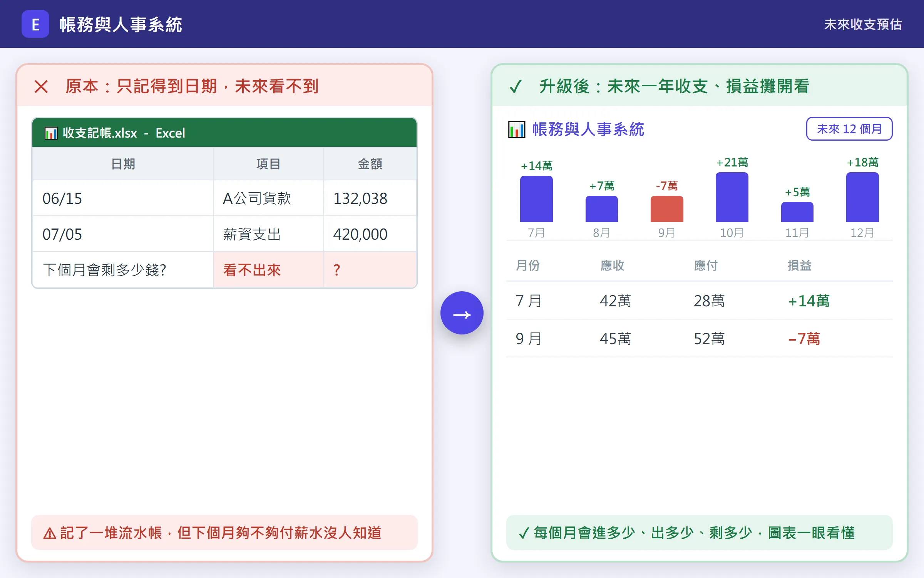Click the 420,000 amount cell
This screenshot has height=578, width=924.
point(370,234)
